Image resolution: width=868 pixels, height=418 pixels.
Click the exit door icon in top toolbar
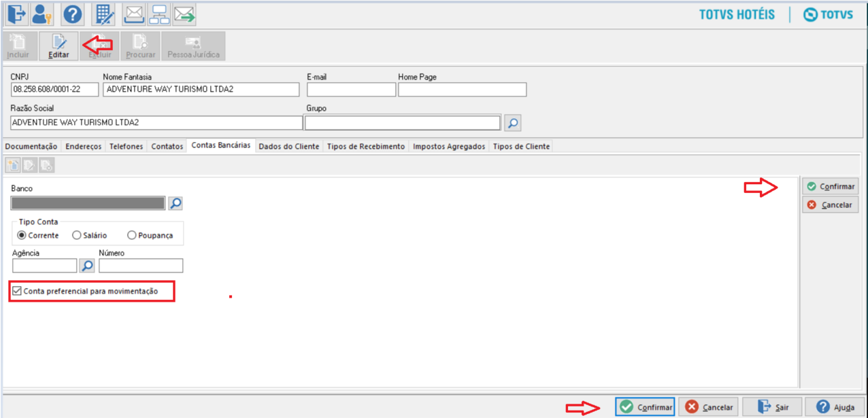coord(16,14)
